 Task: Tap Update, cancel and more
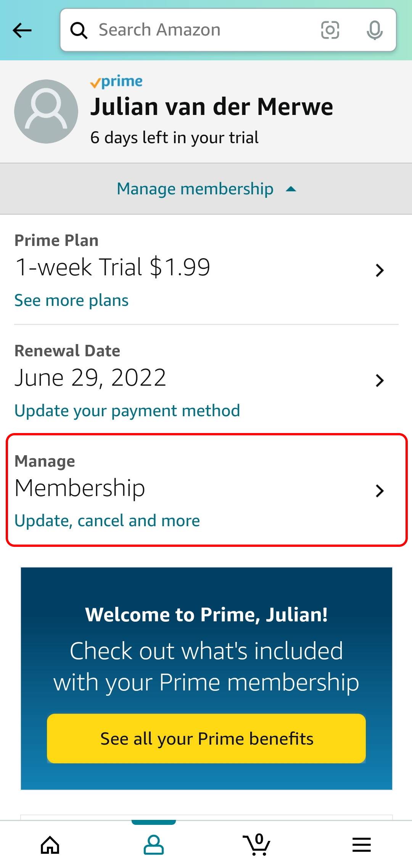tap(107, 520)
